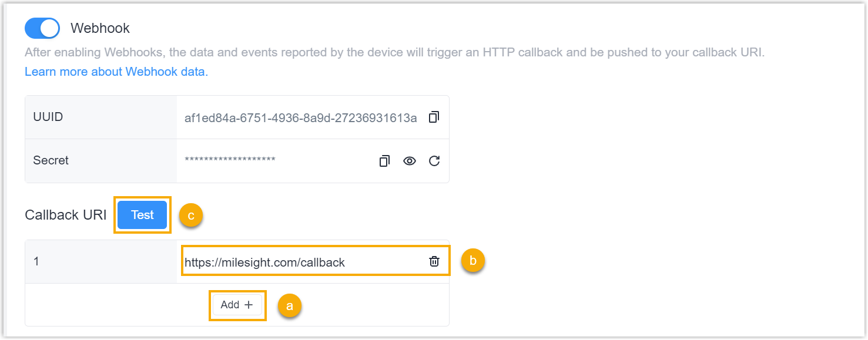The width and height of the screenshot is (868, 340).
Task: Click the orange marker labeled a
Action: (289, 306)
